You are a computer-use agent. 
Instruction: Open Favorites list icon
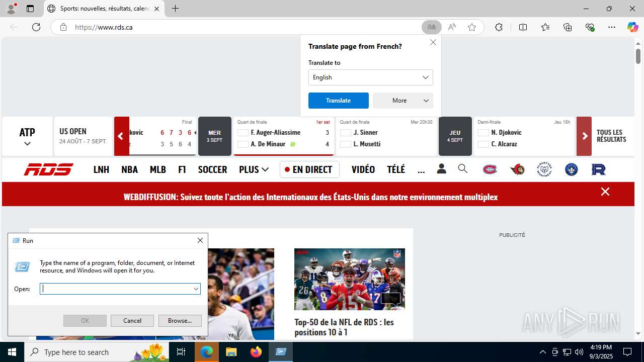545,27
